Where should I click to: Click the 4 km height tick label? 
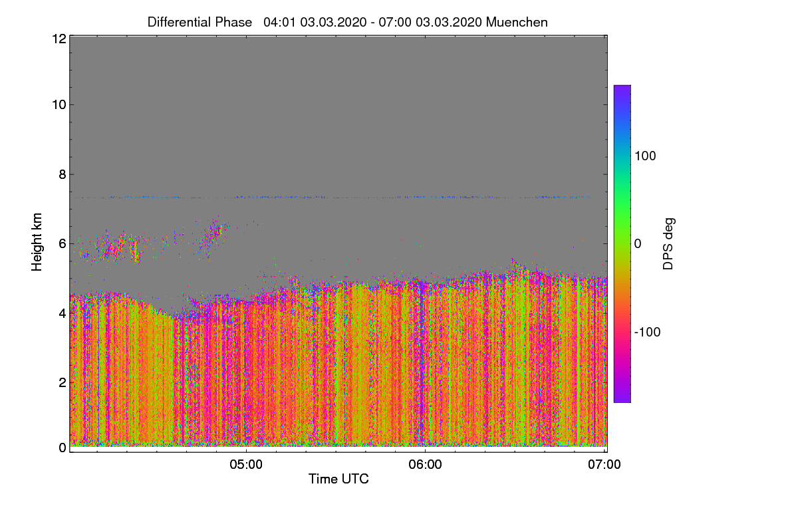62,313
